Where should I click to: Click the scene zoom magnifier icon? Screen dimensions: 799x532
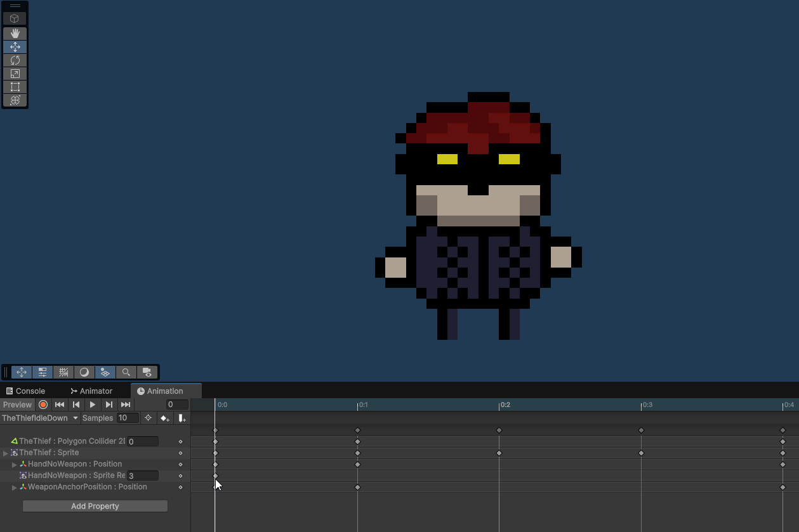click(x=126, y=372)
